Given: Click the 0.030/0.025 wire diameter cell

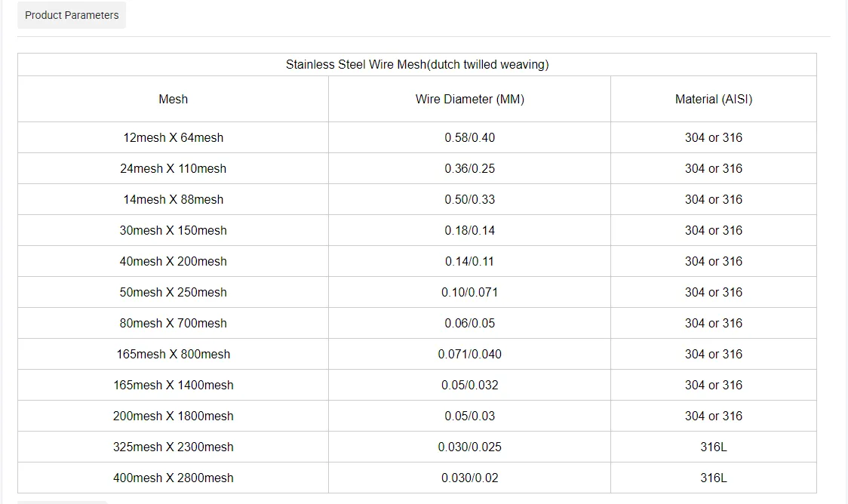Looking at the screenshot, I should (469, 447).
